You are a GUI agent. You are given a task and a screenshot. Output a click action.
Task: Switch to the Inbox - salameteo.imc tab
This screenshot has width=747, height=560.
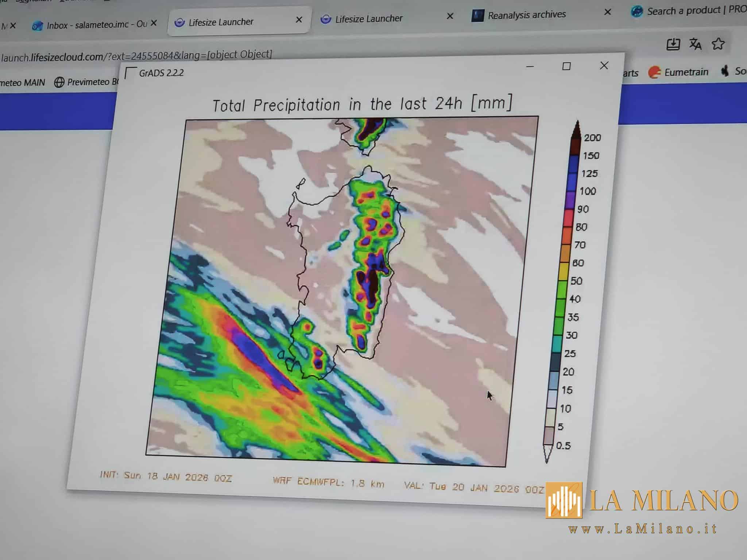[91, 24]
